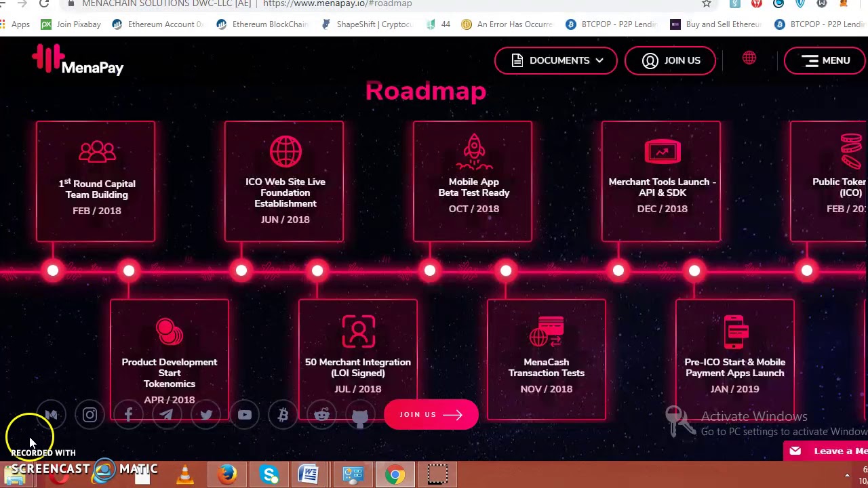Click the browser address bar URL
The width and height of the screenshot is (868, 488).
(337, 4)
